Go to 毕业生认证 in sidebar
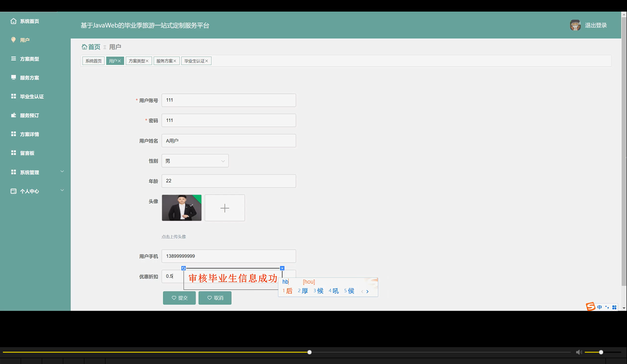Image resolution: width=627 pixels, height=364 pixels. 32,96
